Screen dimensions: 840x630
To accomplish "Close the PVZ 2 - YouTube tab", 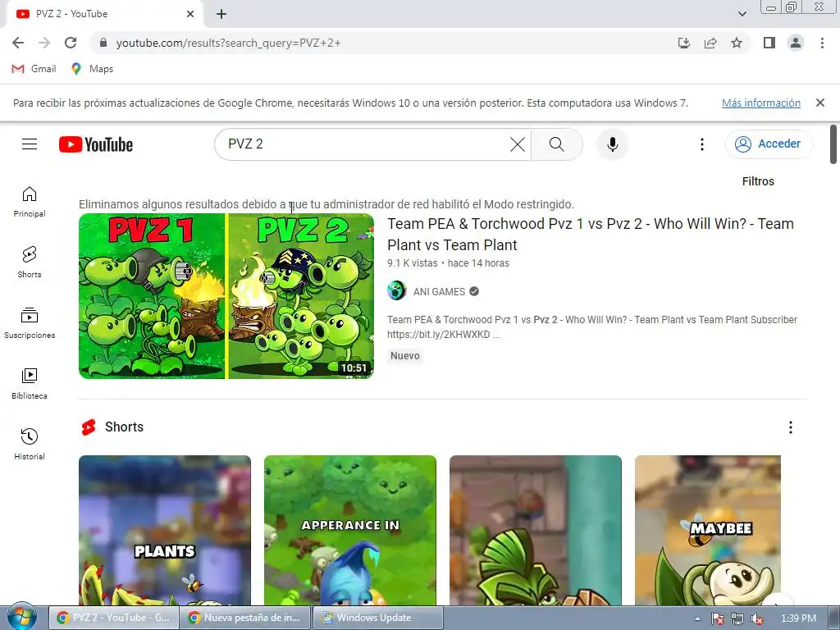I will [x=190, y=14].
